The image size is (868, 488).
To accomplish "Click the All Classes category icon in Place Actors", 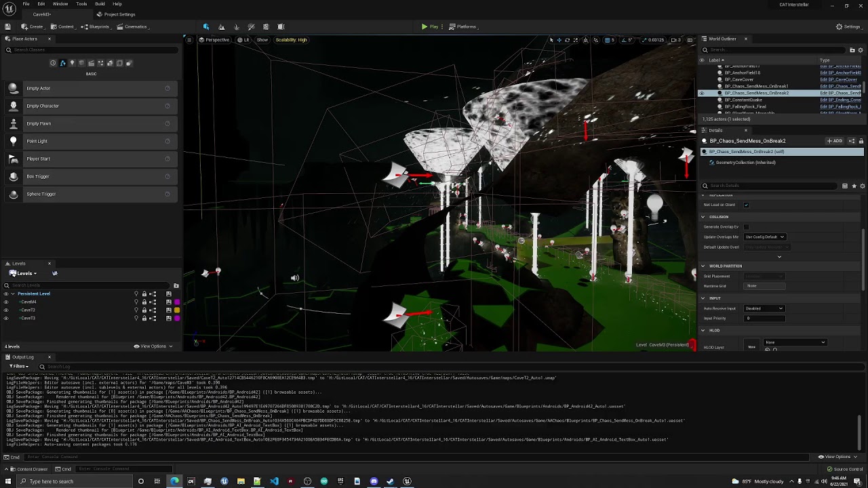I will pos(129,63).
